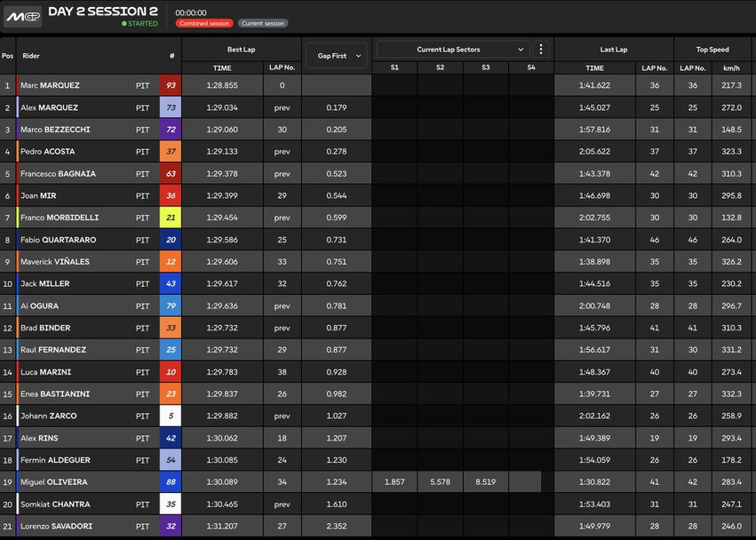Click the Top Speed km/h column header

pos(731,68)
